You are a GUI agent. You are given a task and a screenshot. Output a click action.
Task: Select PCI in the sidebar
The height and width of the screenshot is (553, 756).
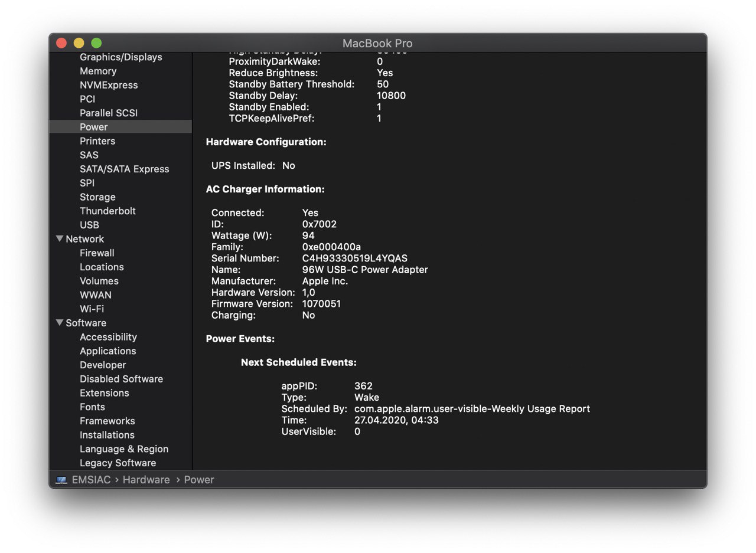click(87, 99)
